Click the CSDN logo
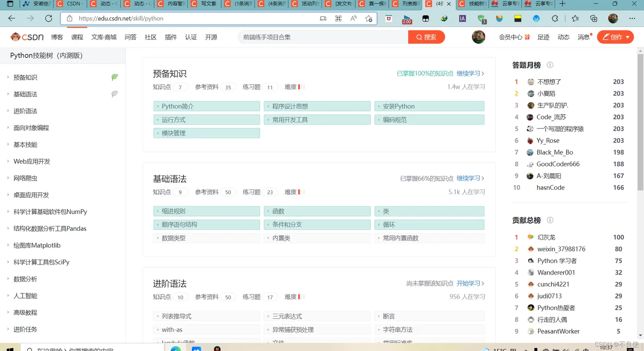 click(27, 37)
